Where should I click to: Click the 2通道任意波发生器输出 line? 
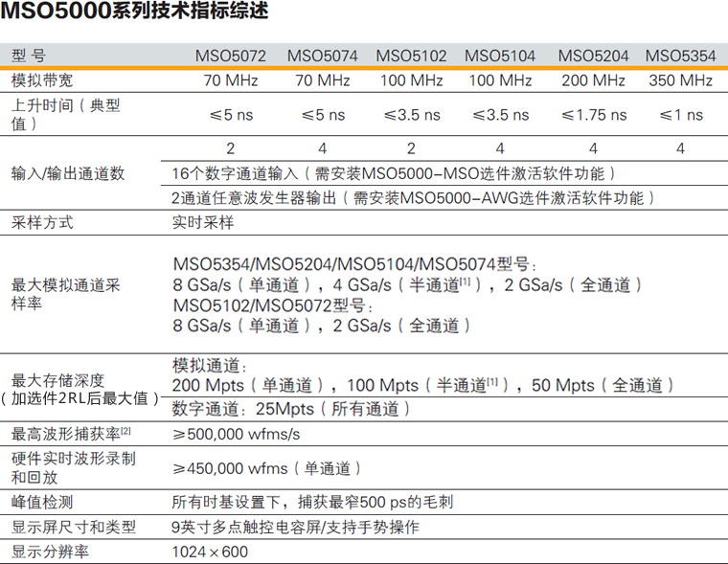(x=413, y=198)
